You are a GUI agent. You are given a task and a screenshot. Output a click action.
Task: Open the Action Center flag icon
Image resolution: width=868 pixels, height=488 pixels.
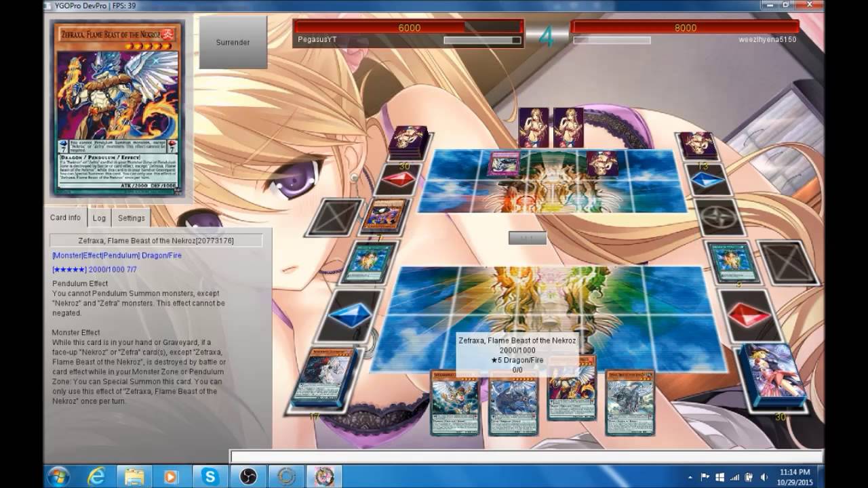pos(705,476)
